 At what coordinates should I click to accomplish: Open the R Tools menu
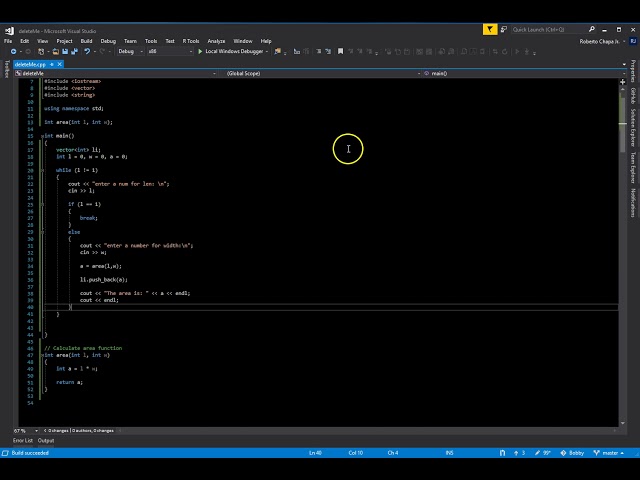191,41
